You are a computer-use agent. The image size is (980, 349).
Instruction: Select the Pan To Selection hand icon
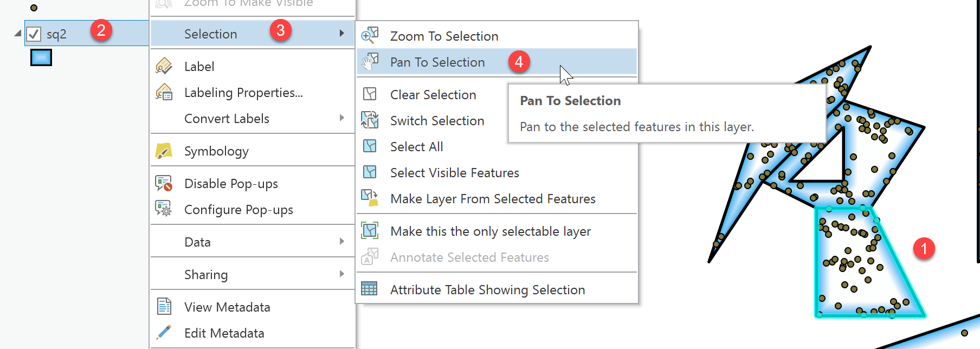click(x=370, y=61)
